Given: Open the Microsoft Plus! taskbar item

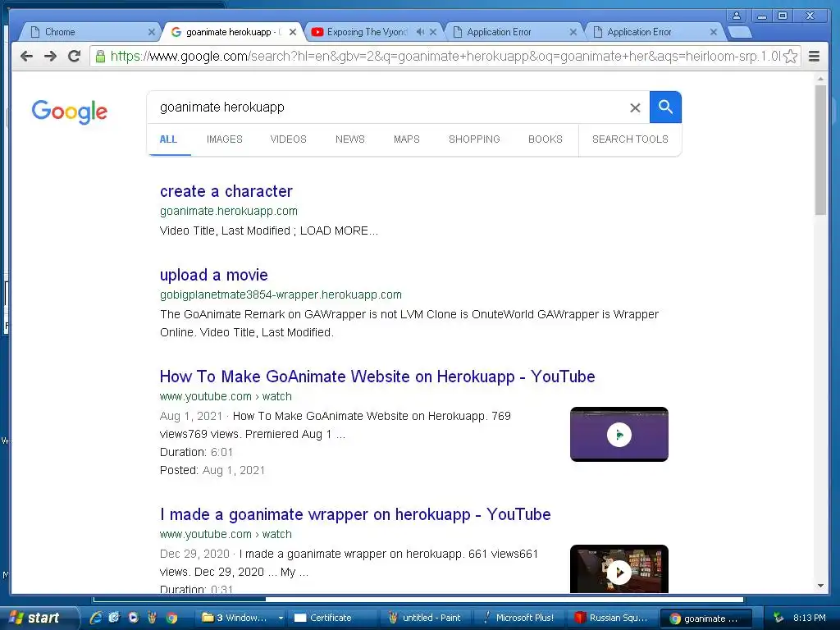Looking at the screenshot, I should coord(521,618).
